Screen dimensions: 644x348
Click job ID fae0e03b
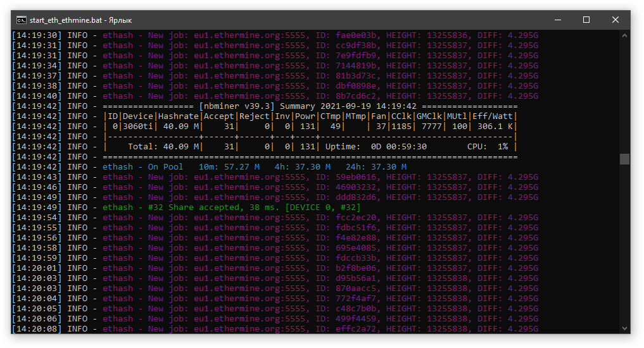356,35
